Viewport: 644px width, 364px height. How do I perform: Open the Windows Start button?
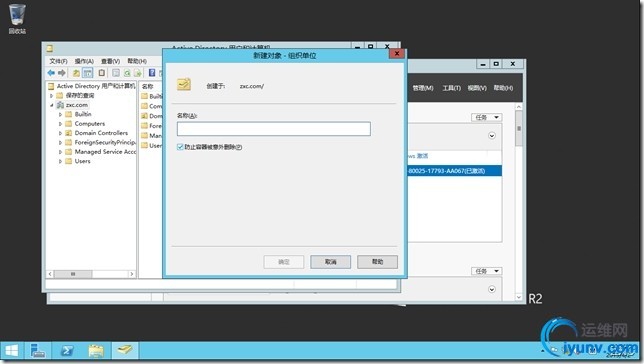click(12, 351)
